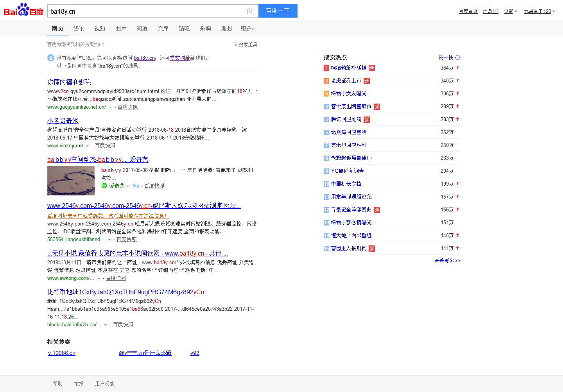Expand dropdown arrow next to www.guojiyuanliao.net.cn
The image size is (563, 392).
click(x=110, y=107)
